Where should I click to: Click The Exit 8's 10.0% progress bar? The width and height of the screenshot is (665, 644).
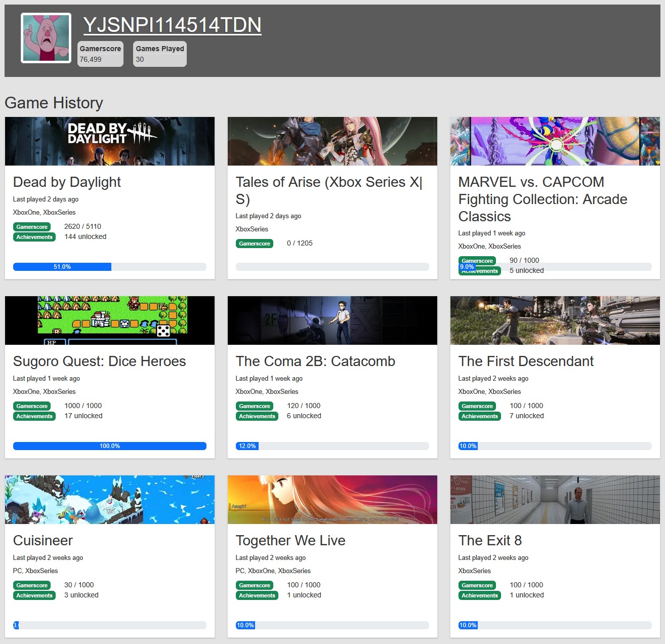555,625
